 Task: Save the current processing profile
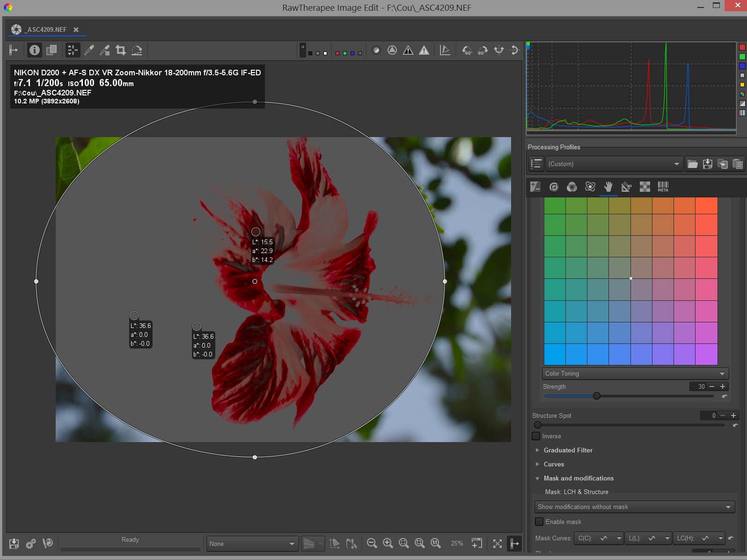(x=708, y=164)
